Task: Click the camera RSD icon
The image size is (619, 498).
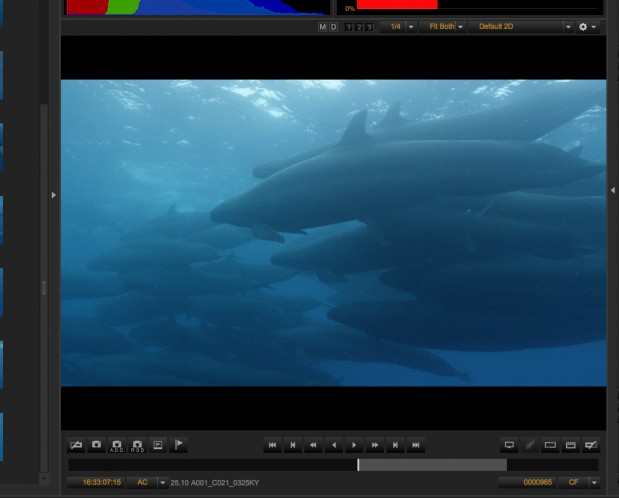Action: click(137, 445)
